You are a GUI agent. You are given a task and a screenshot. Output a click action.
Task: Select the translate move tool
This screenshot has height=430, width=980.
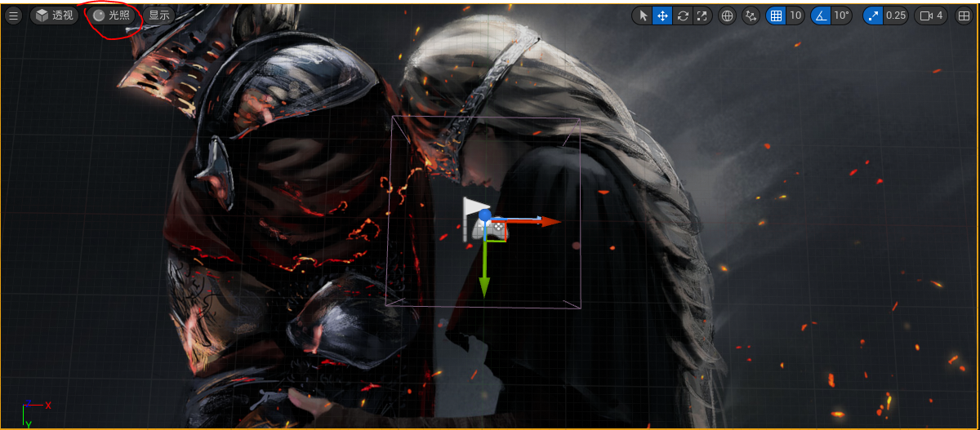662,16
